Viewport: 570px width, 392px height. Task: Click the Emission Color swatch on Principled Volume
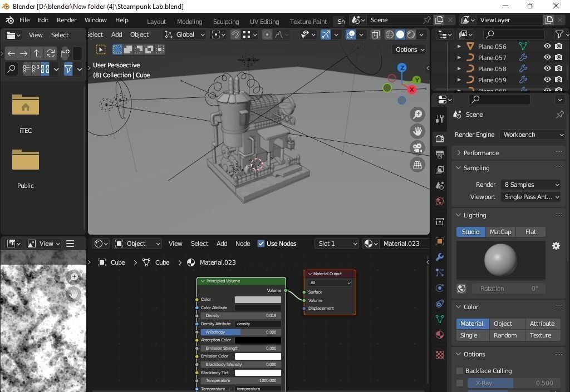point(258,356)
